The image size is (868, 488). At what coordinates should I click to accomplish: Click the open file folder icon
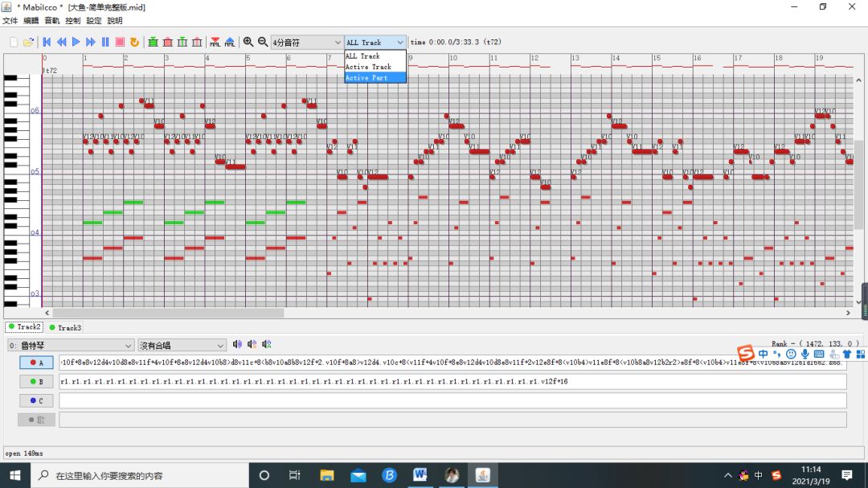point(28,42)
